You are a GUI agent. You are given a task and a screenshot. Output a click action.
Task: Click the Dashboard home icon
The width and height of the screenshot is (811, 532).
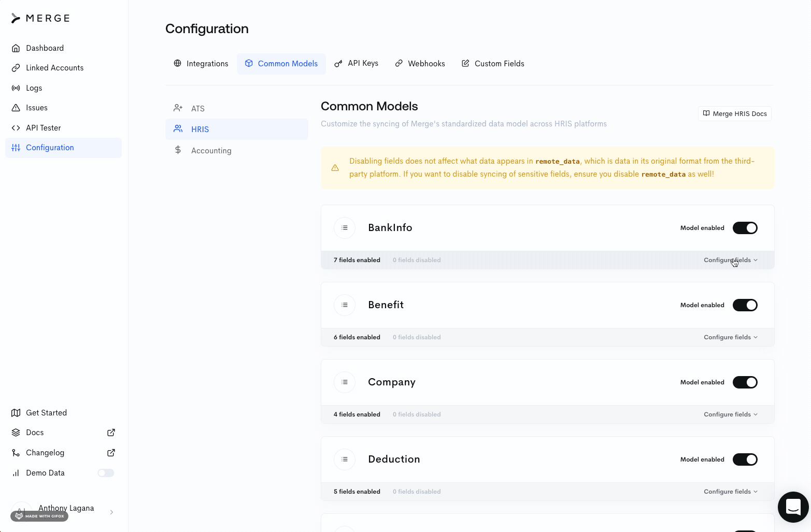[x=16, y=48]
